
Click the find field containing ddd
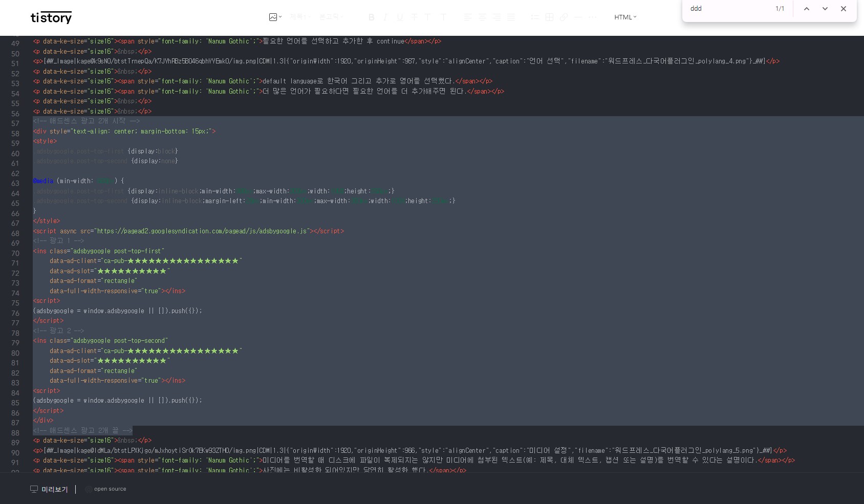coord(729,9)
